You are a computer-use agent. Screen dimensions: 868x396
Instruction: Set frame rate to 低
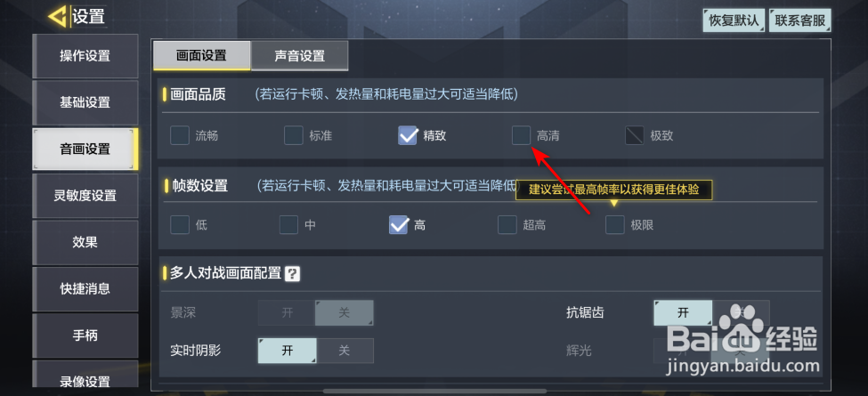[179, 225]
